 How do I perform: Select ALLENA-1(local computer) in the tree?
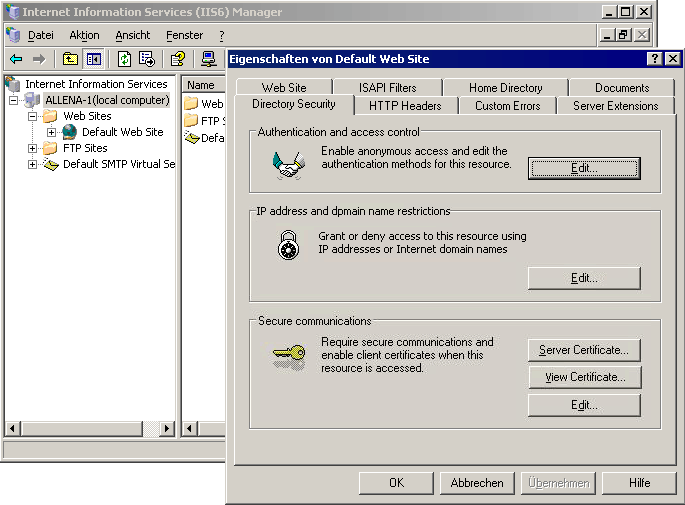[107, 100]
